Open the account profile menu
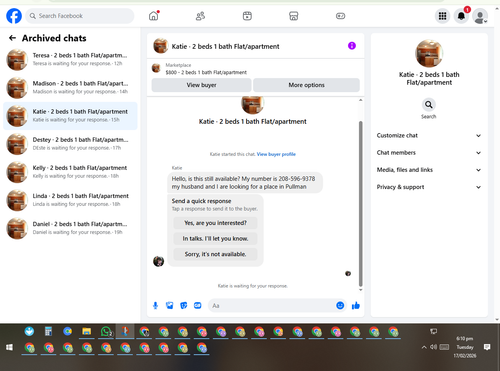500x371 pixels. click(480, 16)
